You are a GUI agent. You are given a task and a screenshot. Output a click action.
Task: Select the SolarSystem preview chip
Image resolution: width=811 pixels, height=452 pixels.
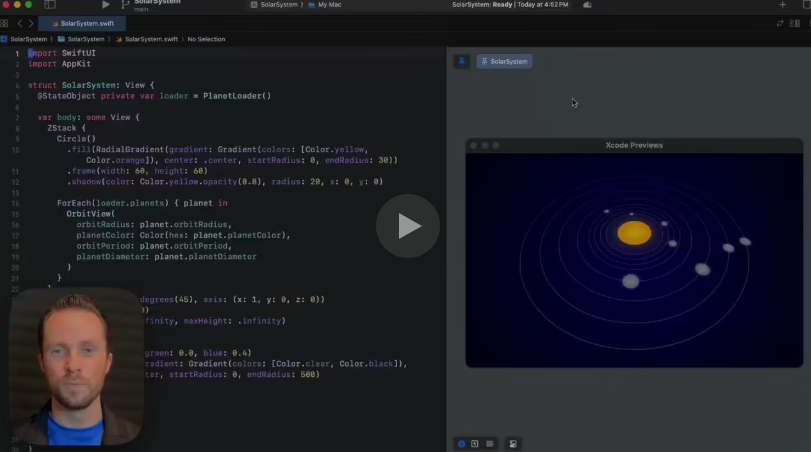tap(504, 61)
